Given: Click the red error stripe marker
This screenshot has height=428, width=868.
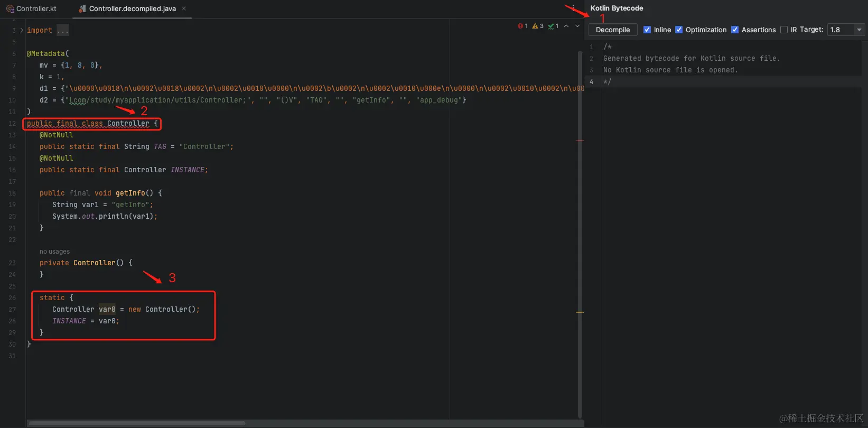Looking at the screenshot, I should point(580,141).
